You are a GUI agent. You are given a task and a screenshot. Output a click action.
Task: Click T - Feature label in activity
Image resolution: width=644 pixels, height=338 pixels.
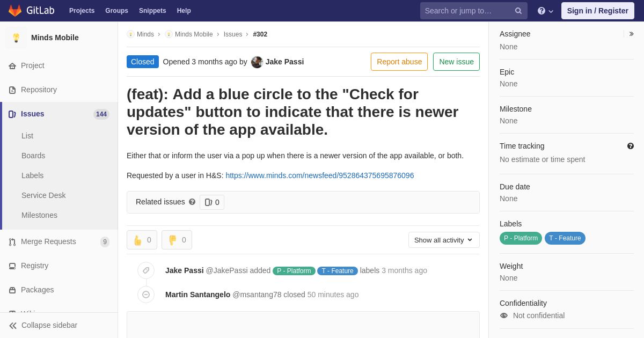(338, 271)
